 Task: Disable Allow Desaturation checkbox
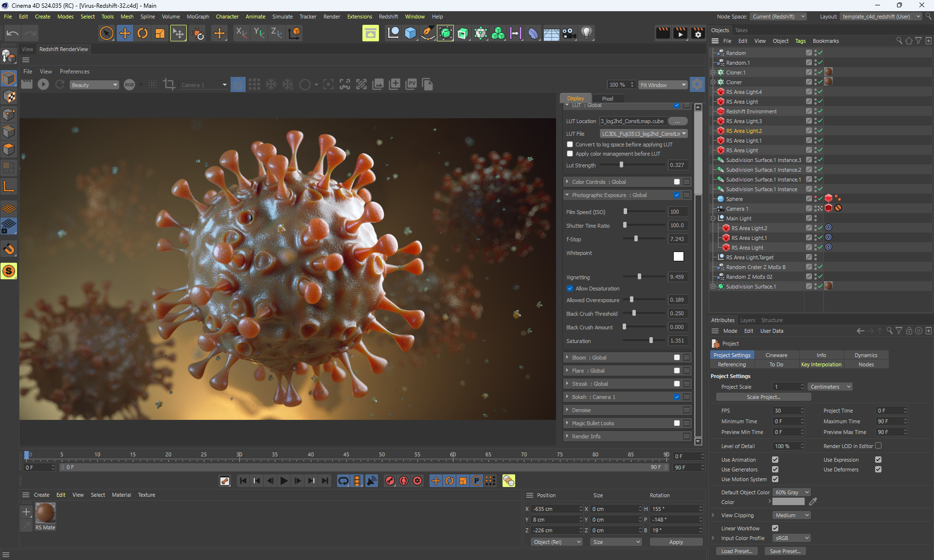[x=570, y=289]
